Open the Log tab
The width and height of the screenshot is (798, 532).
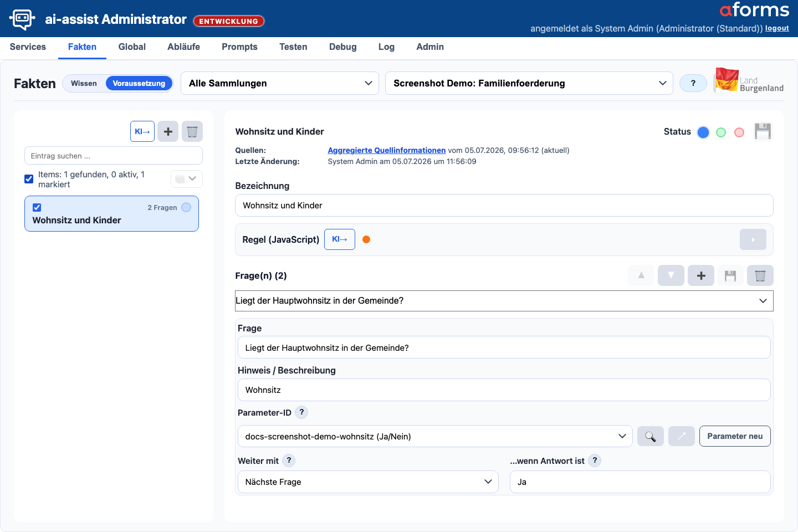386,47
